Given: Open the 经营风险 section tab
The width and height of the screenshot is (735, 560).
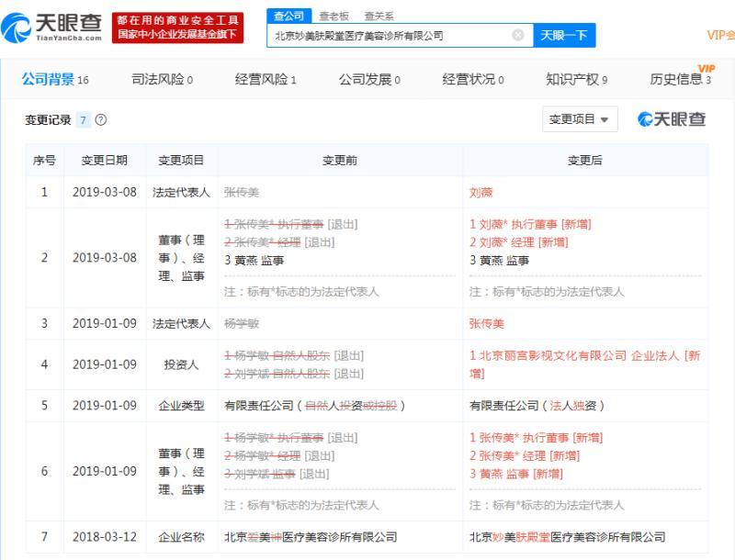Looking at the screenshot, I should tap(266, 79).
